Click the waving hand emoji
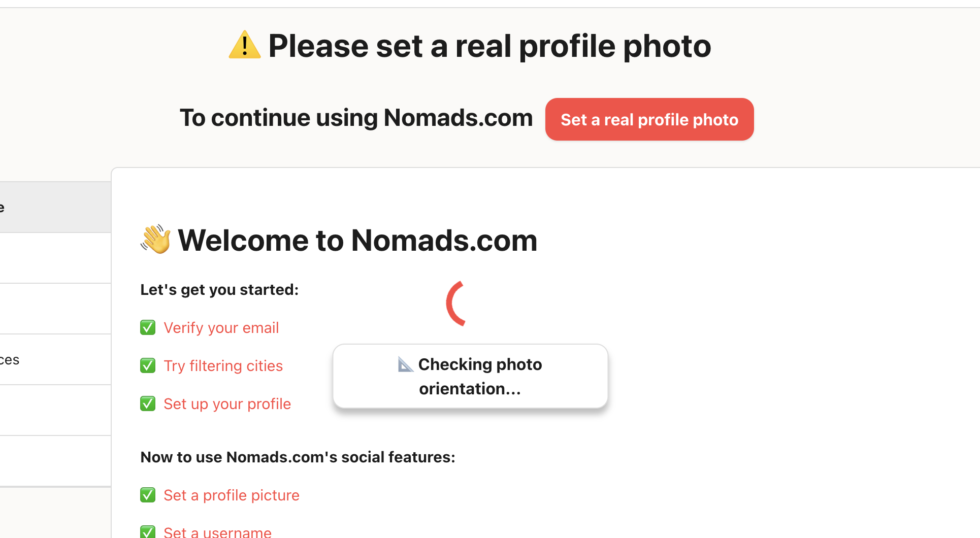 click(155, 239)
